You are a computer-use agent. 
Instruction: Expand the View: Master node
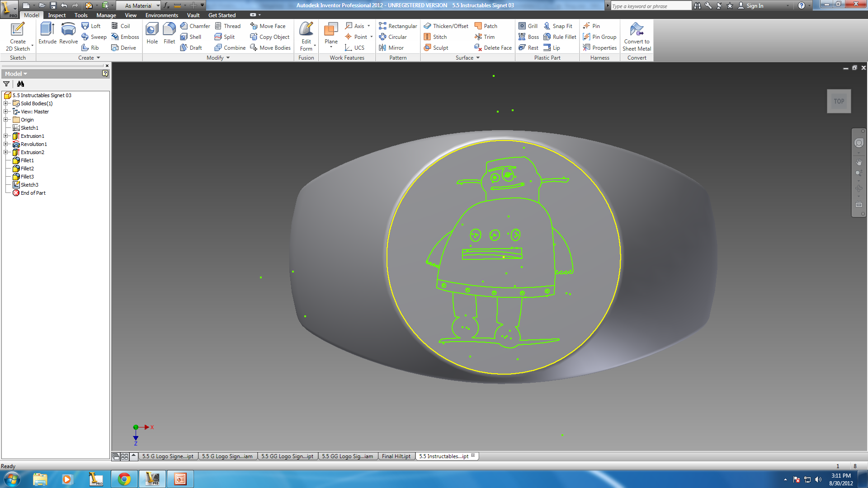[x=6, y=112]
